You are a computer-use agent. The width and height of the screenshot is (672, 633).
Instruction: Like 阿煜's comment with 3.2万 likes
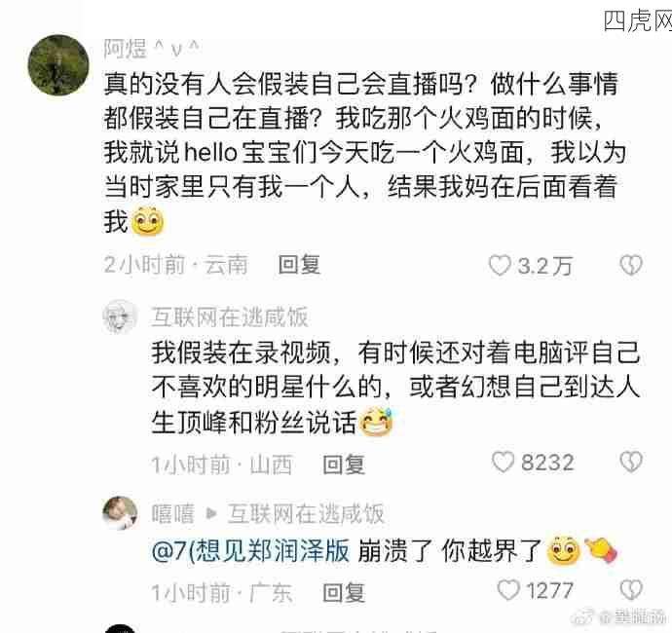[500, 265]
